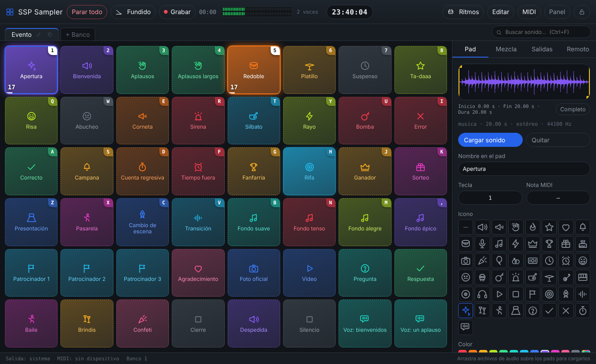Click the Buscar sonido search field

[x=541, y=32]
